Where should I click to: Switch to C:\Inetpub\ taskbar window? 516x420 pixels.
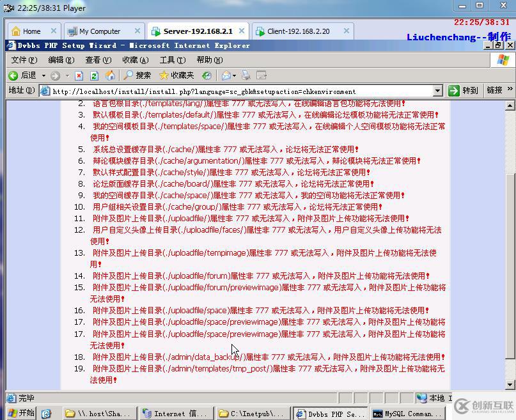(x=253, y=414)
